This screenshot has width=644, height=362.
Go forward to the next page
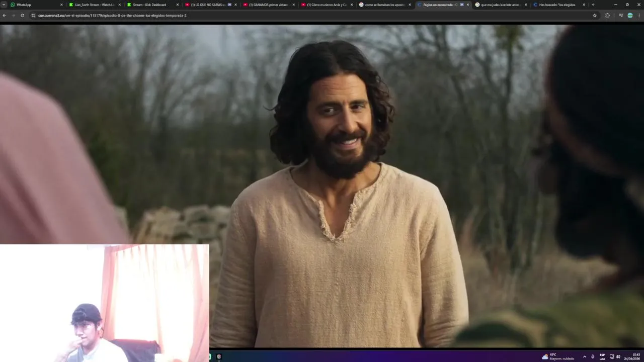tap(13, 15)
